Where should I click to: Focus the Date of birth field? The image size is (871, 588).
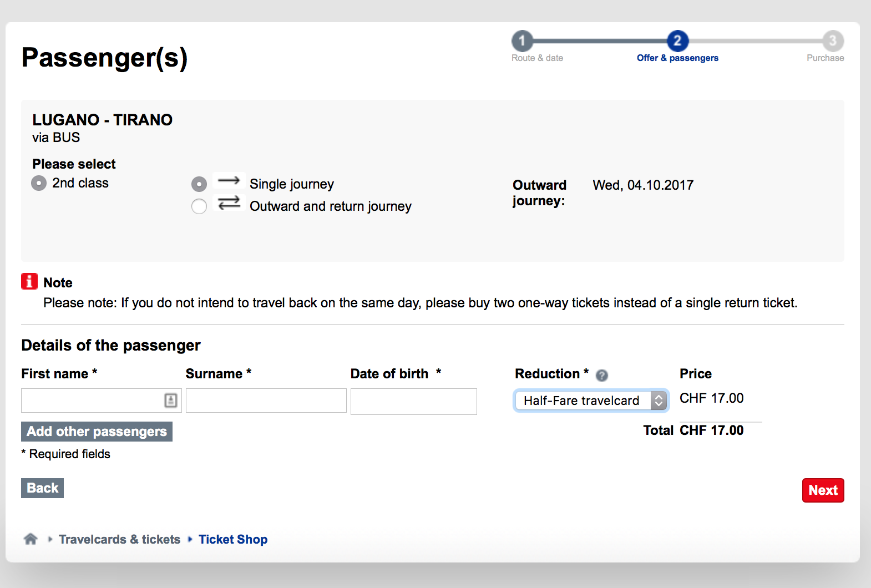413,402
